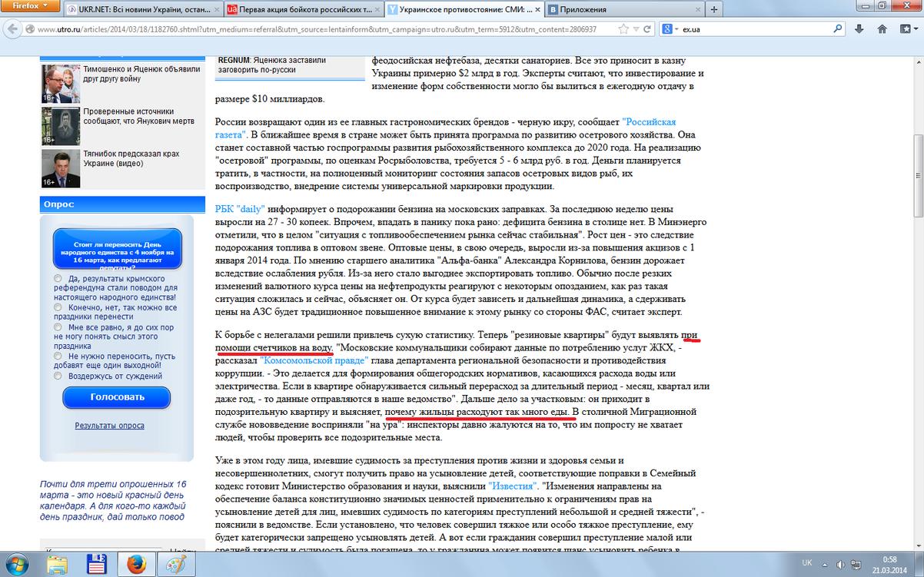Click the 'Голосовать' vote button
924x577 pixels.
pyautogui.click(x=117, y=397)
